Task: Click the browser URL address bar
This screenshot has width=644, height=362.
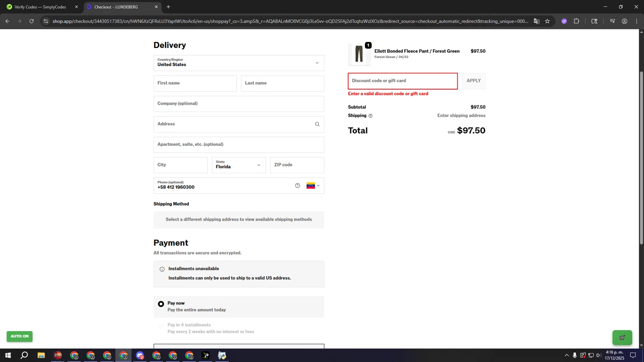Action: point(290,21)
